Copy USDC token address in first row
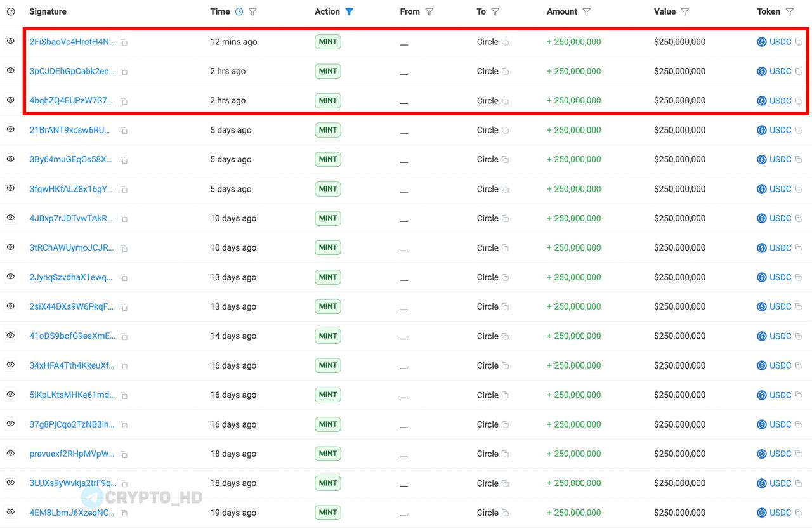Image resolution: width=812 pixels, height=529 pixels. 798,42
